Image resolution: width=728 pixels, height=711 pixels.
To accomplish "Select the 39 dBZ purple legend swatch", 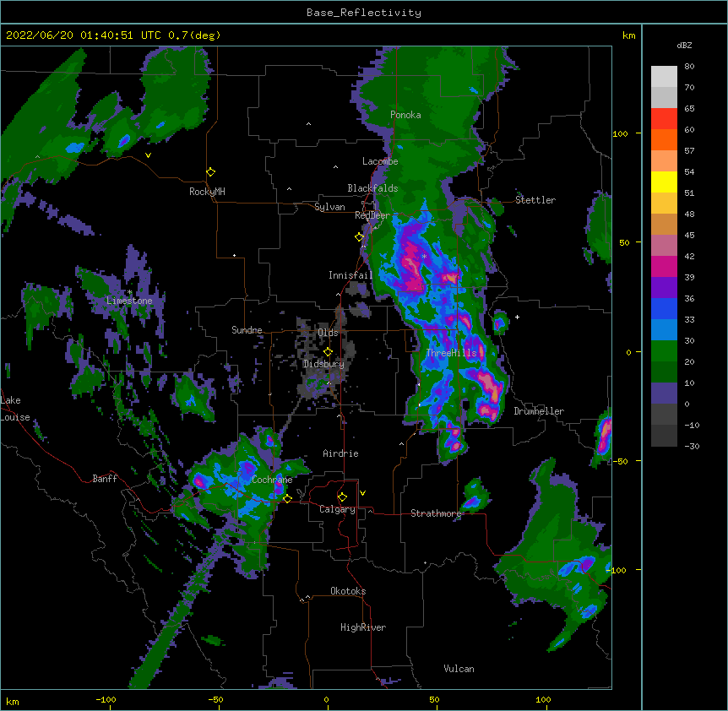I will [664, 288].
